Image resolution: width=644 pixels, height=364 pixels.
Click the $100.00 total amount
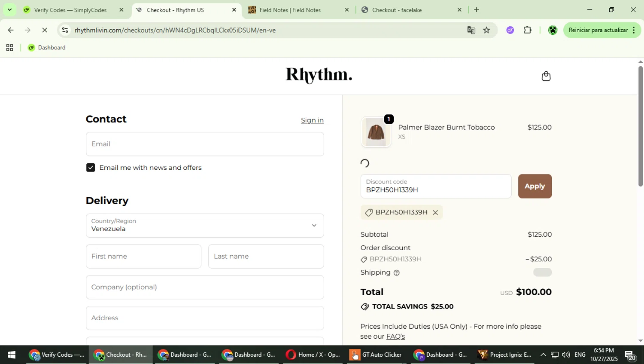click(x=534, y=292)
